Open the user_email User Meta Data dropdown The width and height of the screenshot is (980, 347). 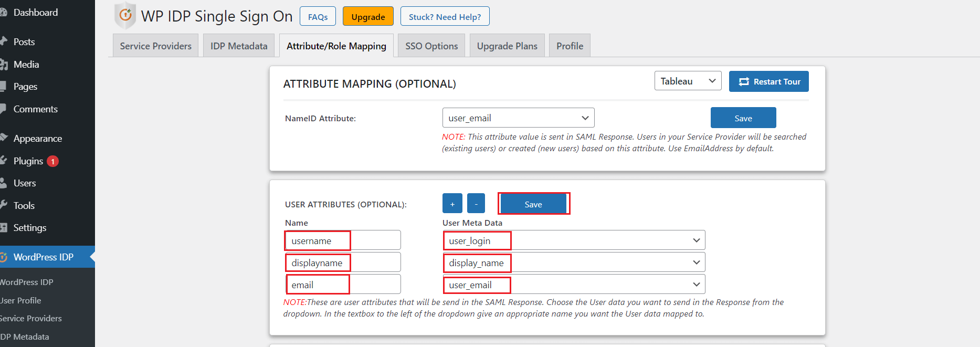[x=574, y=285]
